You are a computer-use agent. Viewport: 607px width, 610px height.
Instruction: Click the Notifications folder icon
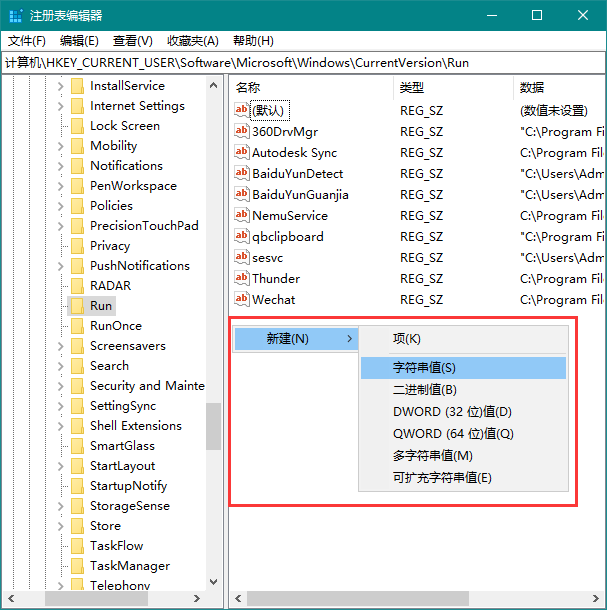tap(77, 166)
